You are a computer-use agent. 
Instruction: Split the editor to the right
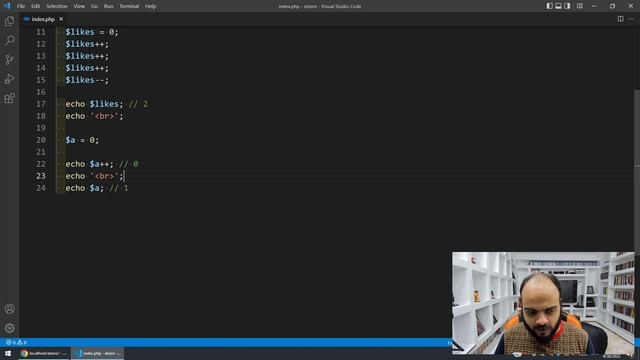tap(620, 19)
